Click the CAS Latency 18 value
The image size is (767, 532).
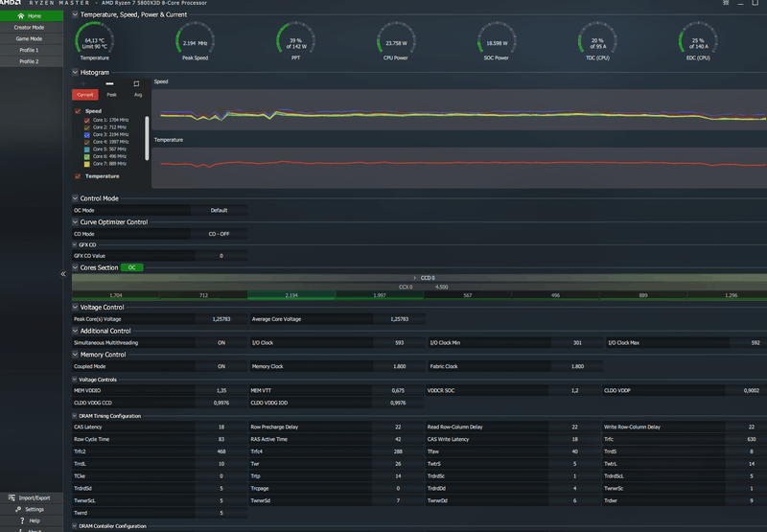[x=221, y=427]
